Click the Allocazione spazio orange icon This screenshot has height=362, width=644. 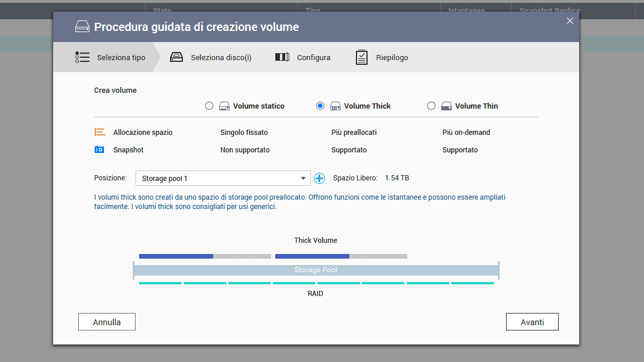(100, 133)
